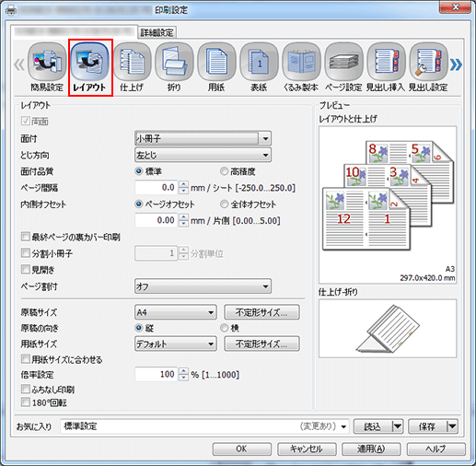Open the 見出し挿入 icon

click(386, 67)
